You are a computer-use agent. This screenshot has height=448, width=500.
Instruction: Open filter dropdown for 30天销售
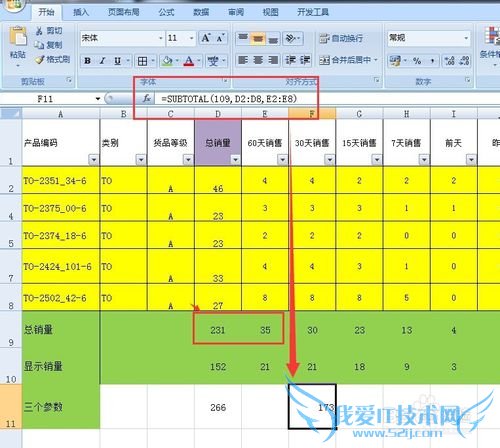point(330,160)
